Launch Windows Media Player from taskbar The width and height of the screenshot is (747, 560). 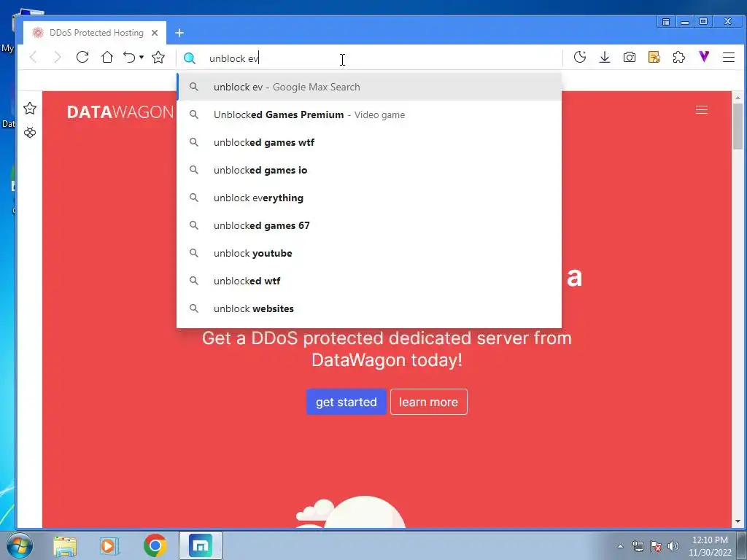click(109, 545)
